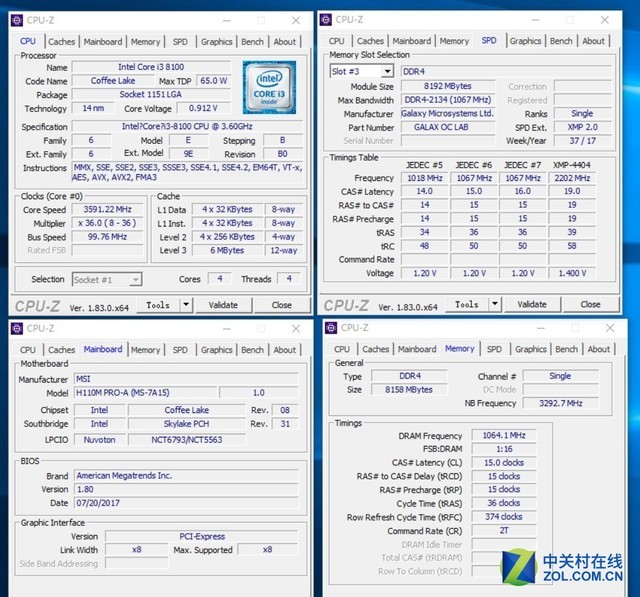Image resolution: width=640 pixels, height=597 pixels.
Task: Click Command Rate value 2T
Action: click(x=504, y=530)
